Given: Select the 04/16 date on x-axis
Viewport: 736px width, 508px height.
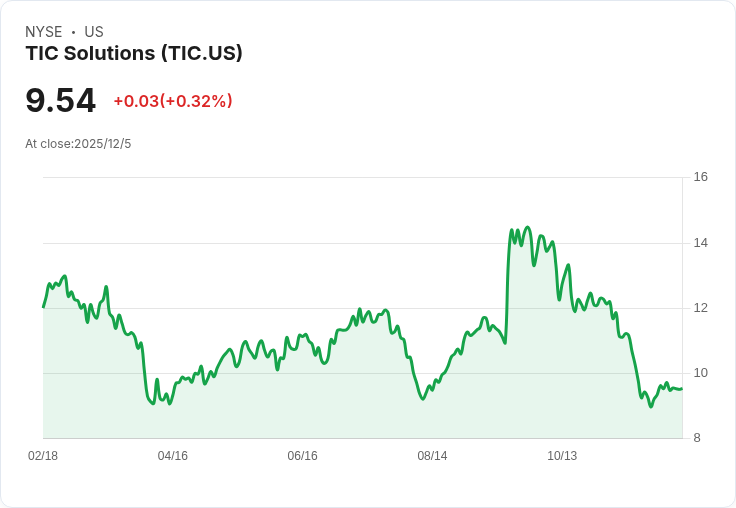Looking at the screenshot, I should [173, 456].
